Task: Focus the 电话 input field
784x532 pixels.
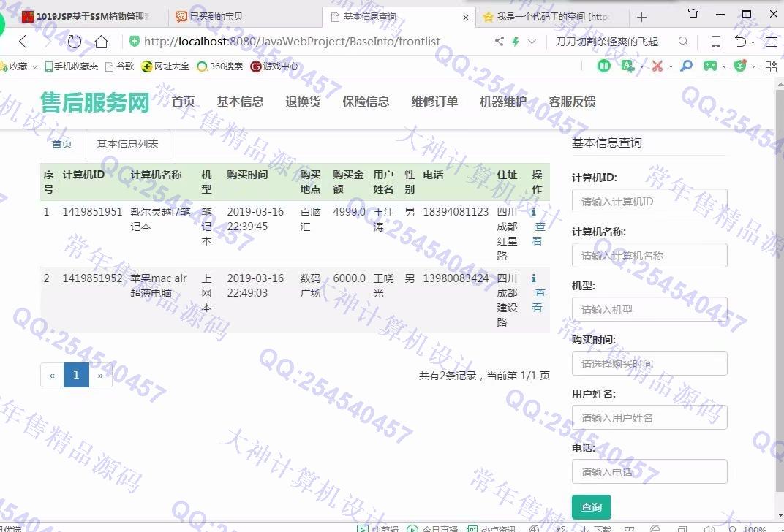Action: pos(649,471)
